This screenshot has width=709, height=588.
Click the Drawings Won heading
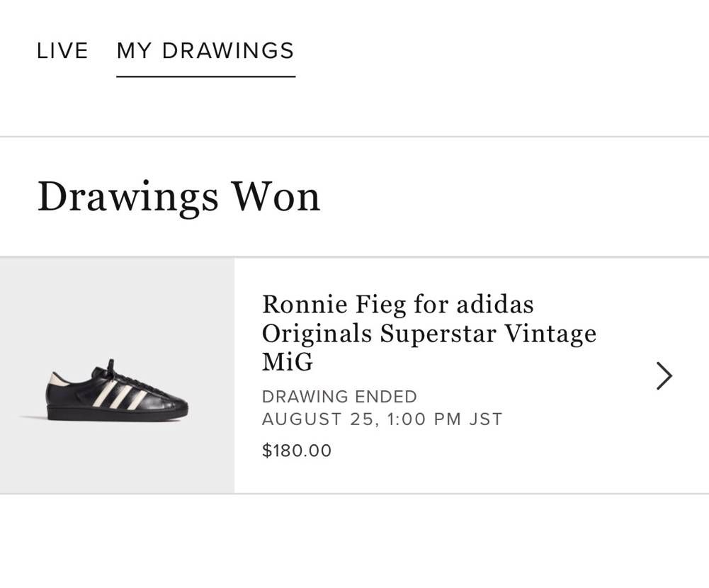tap(179, 197)
